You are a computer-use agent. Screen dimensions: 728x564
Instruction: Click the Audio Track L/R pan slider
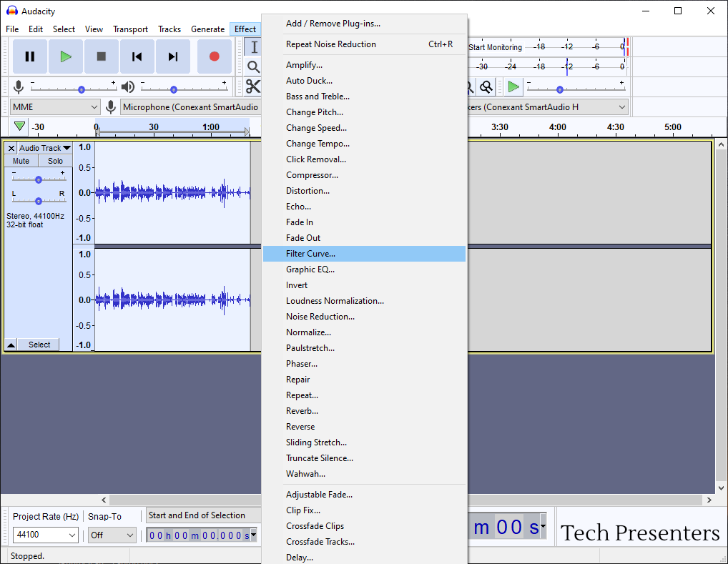coord(39,201)
